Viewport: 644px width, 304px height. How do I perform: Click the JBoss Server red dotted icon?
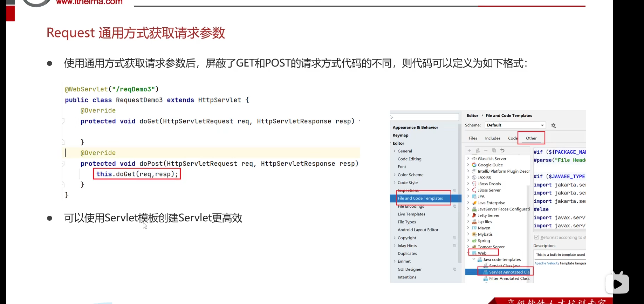(474, 190)
